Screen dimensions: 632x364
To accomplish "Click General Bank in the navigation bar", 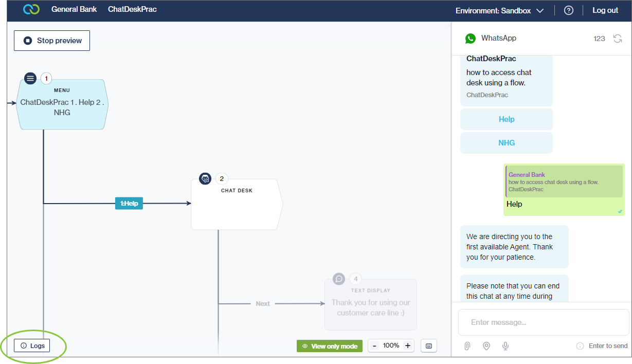I will click(x=74, y=9).
